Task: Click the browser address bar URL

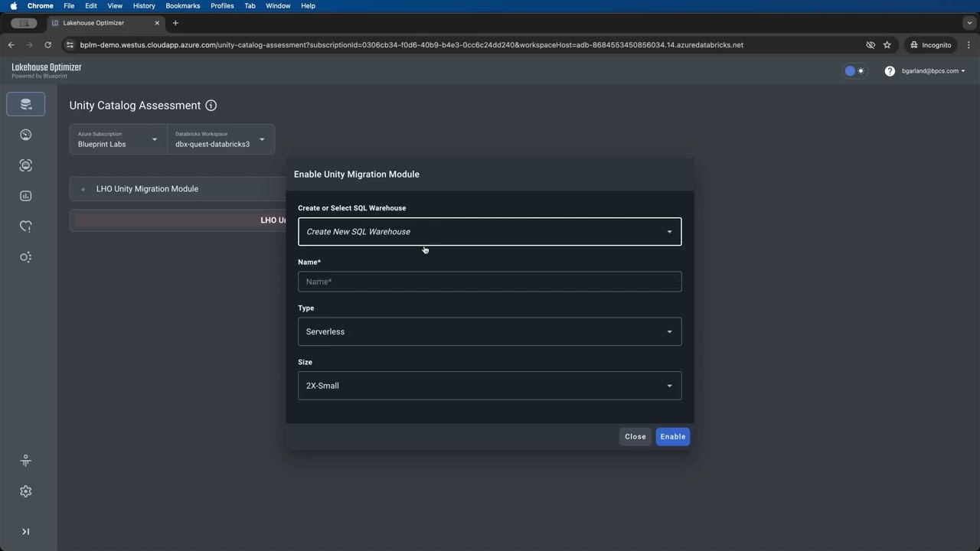Action: [412, 45]
